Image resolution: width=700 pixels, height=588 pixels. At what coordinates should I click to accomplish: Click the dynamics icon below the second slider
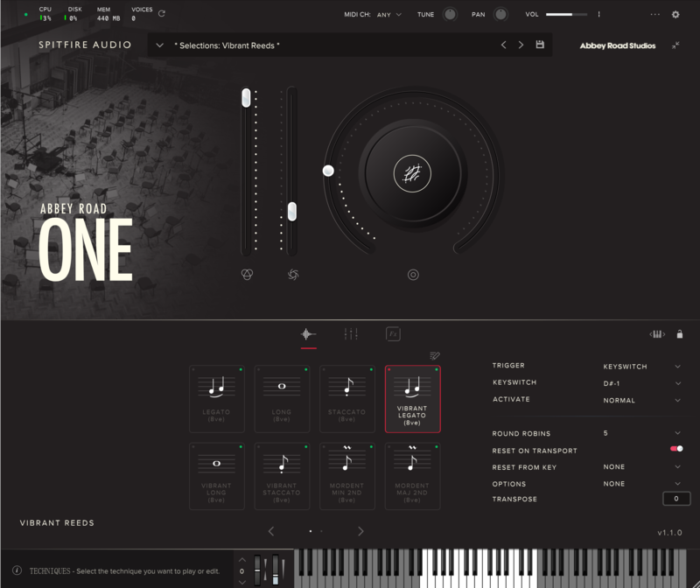(293, 274)
